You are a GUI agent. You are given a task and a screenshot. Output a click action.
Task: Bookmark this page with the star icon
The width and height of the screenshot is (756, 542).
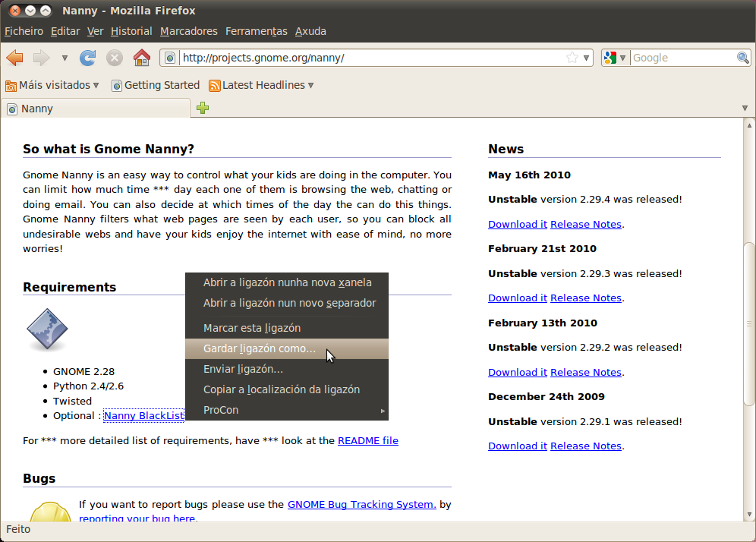click(x=572, y=58)
